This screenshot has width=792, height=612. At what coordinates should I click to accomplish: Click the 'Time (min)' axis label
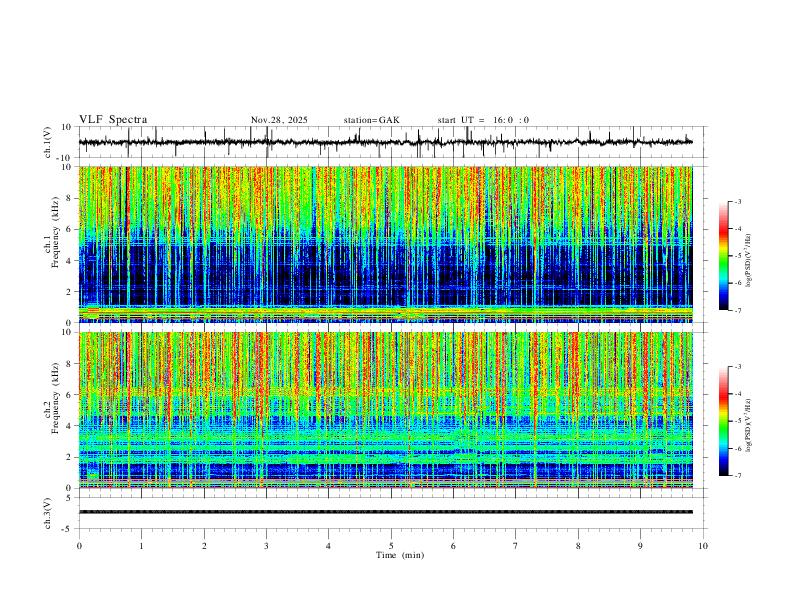[x=400, y=555]
